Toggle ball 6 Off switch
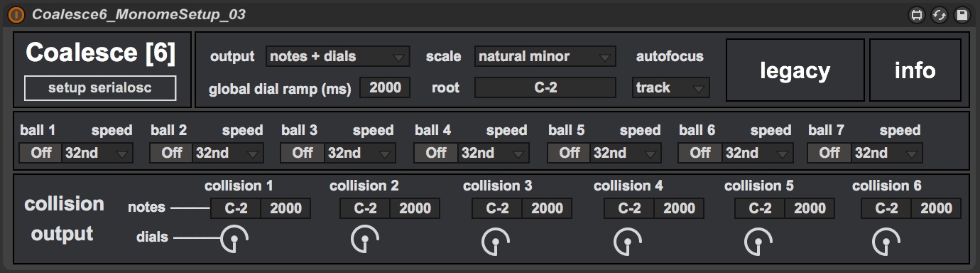 pos(699,152)
